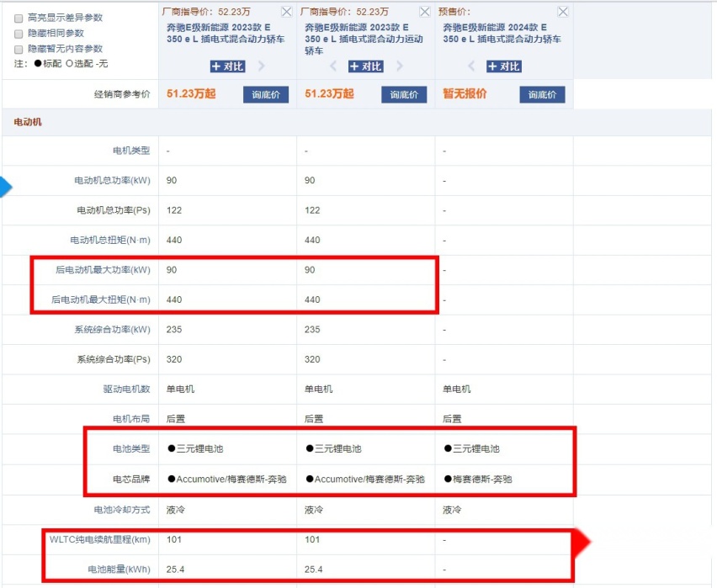This screenshot has width=717, height=588.
Task: Remove first 2023款 E 350 e L 轿车 column
Action: click(x=287, y=12)
